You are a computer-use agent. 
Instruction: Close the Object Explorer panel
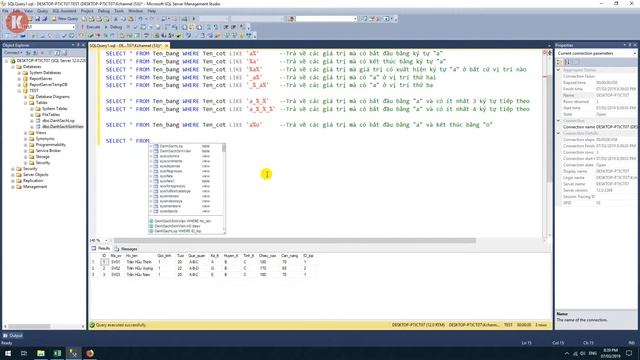point(83,45)
